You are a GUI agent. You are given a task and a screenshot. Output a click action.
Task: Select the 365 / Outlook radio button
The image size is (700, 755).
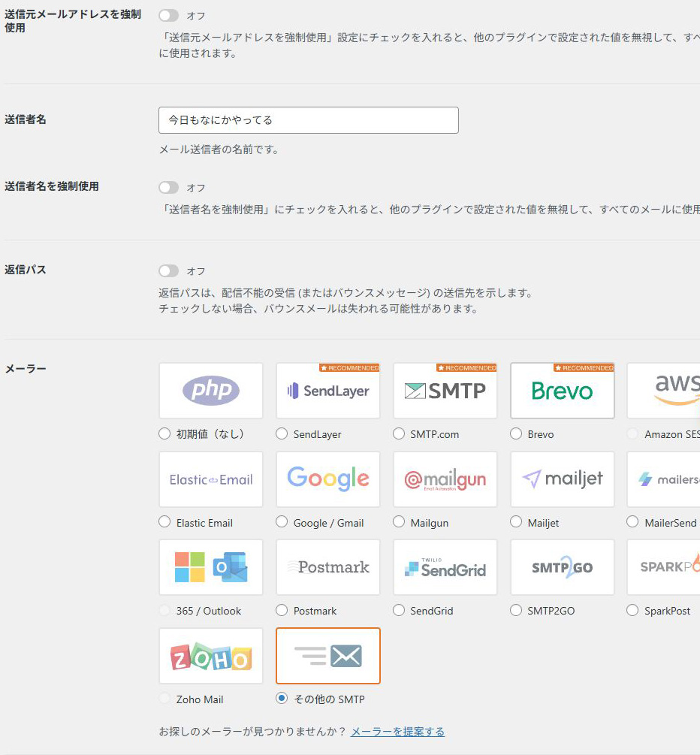pyautogui.click(x=164, y=611)
